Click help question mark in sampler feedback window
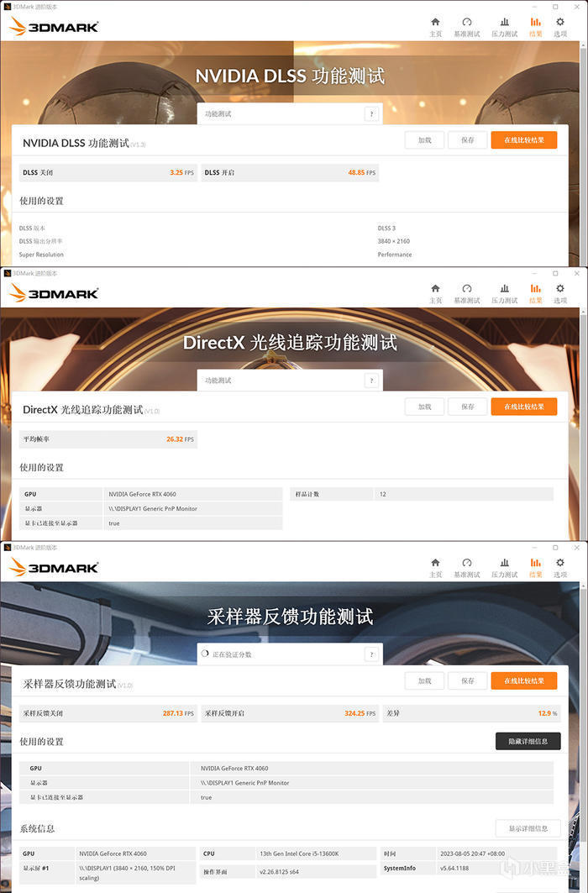The image size is (588, 893). (x=371, y=654)
